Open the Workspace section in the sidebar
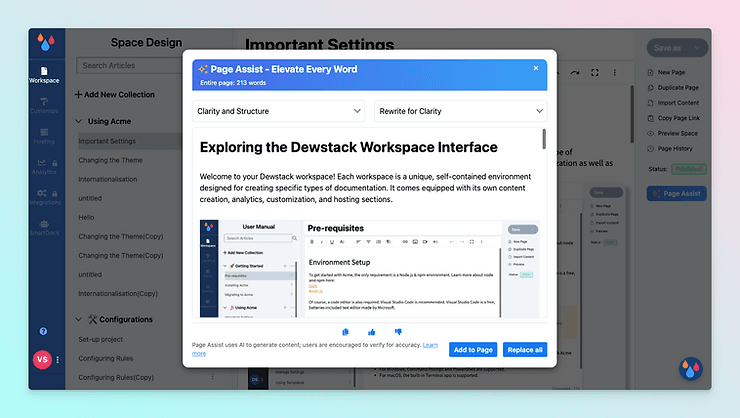The image size is (740, 418). [x=44, y=75]
